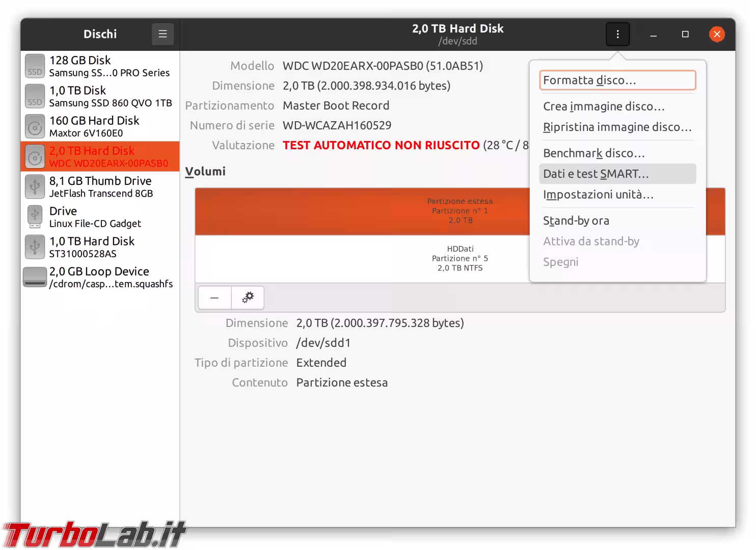The image size is (756, 550).
Task: Select the 1,0 TB ST31000528AS hard disk
Action: coord(100,246)
